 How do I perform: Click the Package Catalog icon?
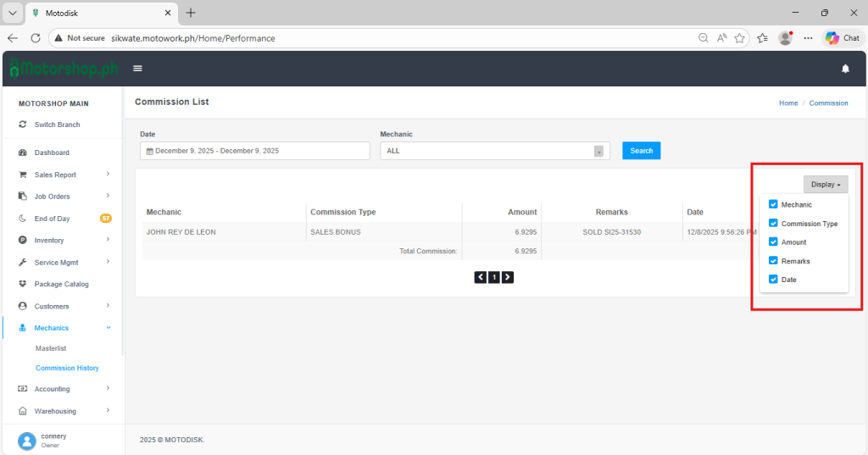[23, 284]
